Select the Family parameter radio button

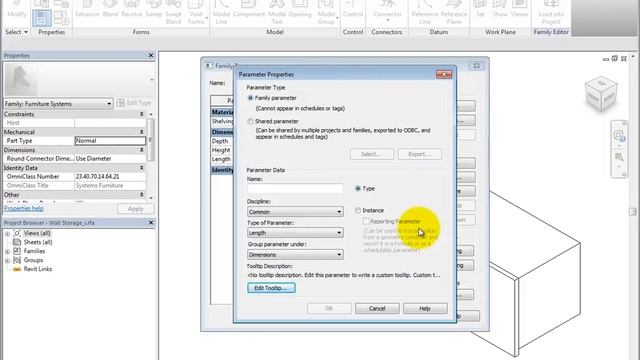(x=250, y=98)
